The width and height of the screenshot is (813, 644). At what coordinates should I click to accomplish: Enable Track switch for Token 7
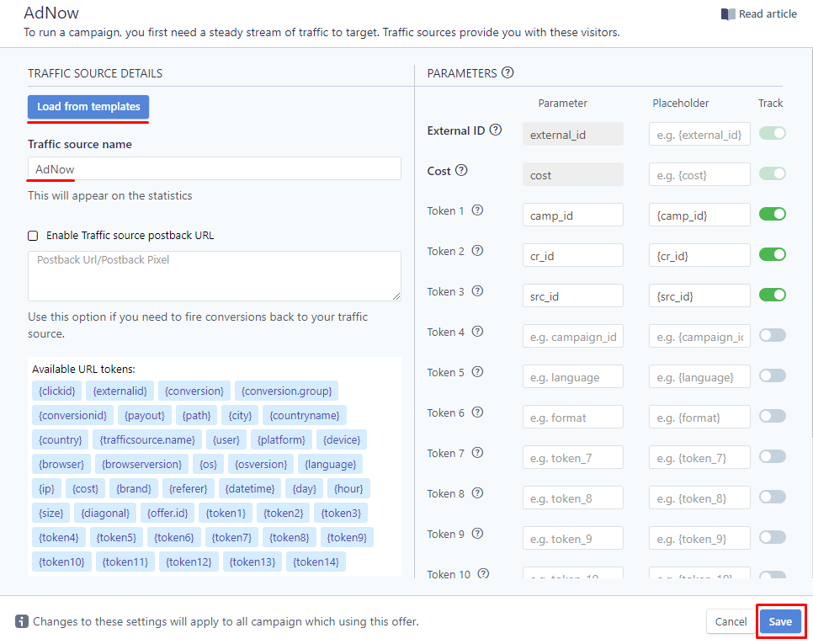[x=772, y=457]
